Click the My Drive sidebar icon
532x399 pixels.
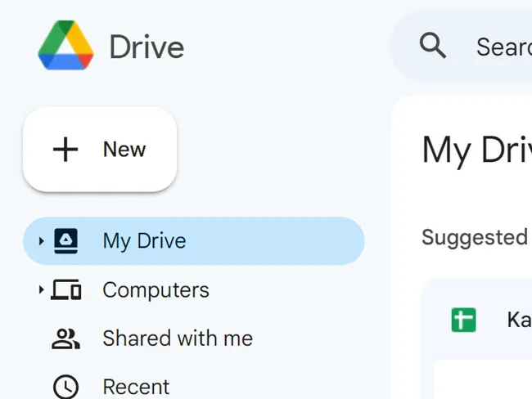[65, 241]
